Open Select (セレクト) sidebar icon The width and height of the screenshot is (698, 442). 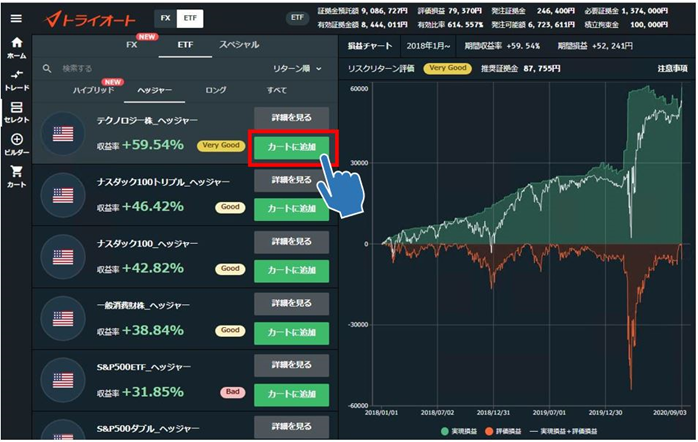click(16, 112)
